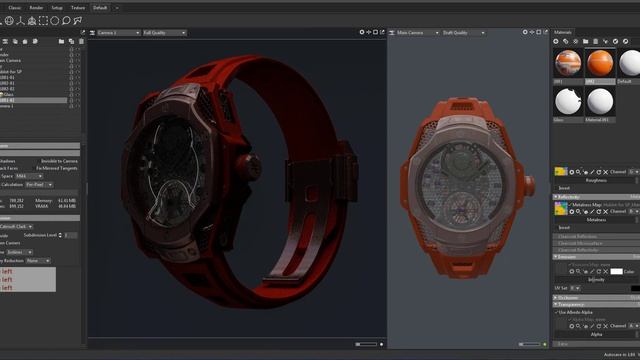This screenshot has width=640, height=360.
Task: Click the Emission color swatch
Action: pos(616,271)
